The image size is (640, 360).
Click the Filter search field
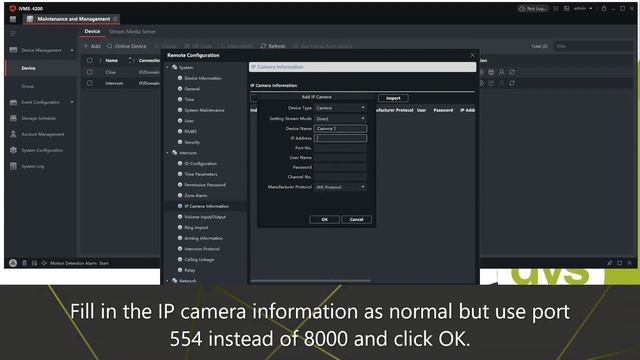pos(594,46)
